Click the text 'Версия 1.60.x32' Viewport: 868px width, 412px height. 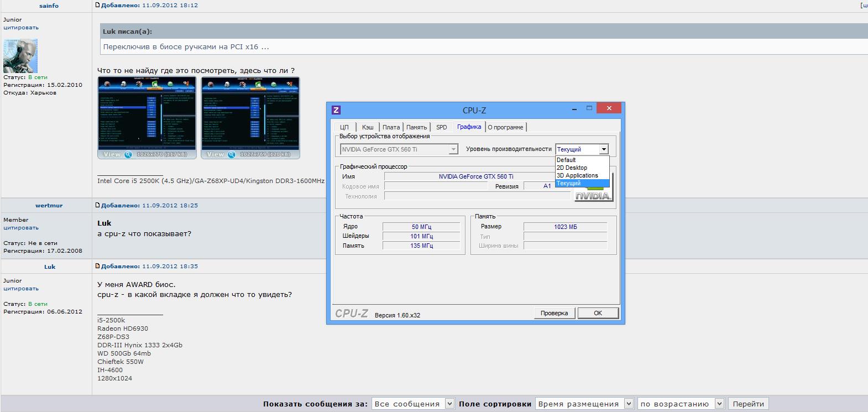[398, 315]
